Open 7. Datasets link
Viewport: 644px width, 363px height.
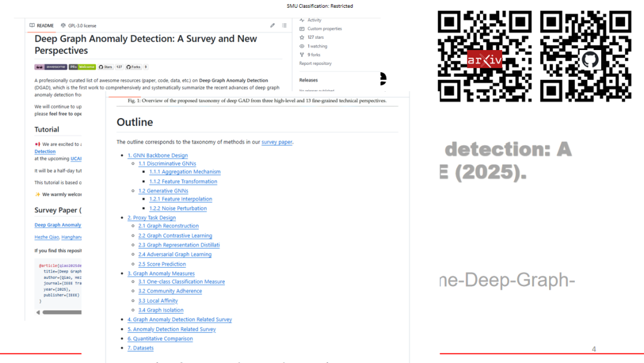[x=141, y=348]
